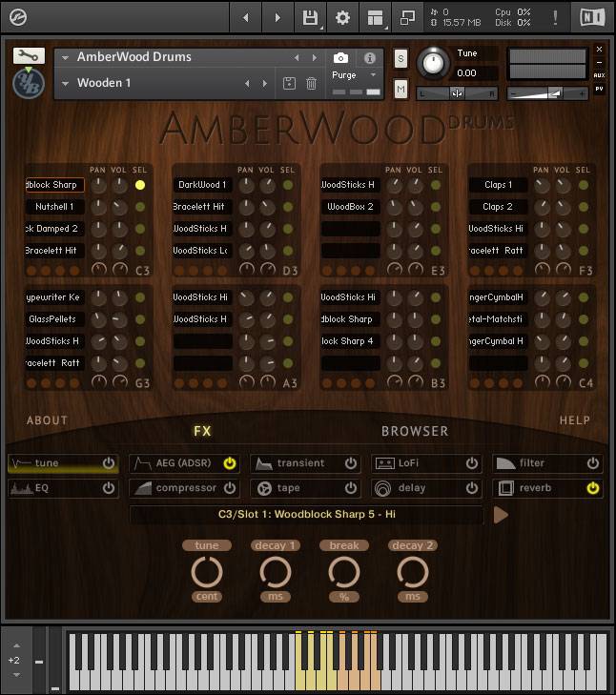Click the floppy disk save icon
616x695 pixels.
pos(309,18)
